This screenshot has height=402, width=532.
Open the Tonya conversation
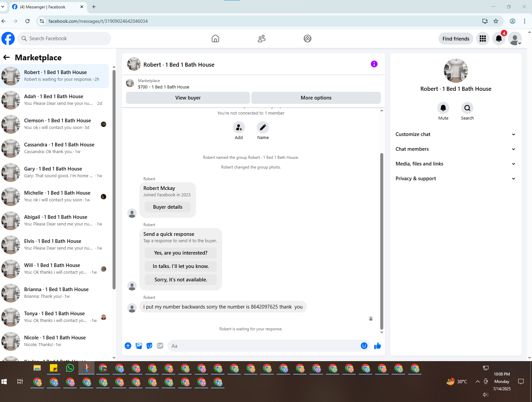(55, 317)
